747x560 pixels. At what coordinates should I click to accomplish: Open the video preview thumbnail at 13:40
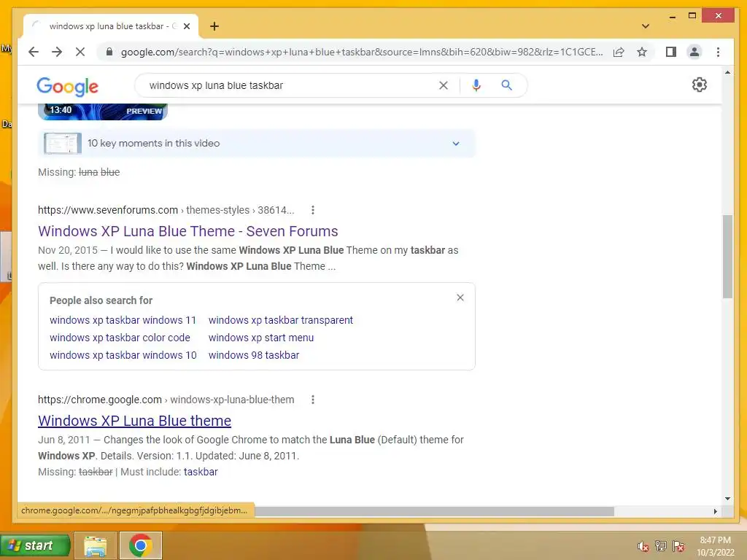103,112
